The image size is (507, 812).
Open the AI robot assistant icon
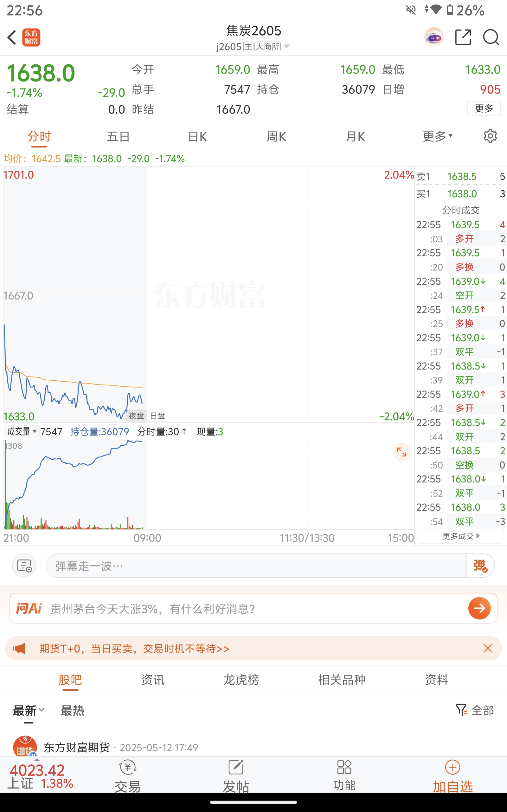[x=433, y=37]
